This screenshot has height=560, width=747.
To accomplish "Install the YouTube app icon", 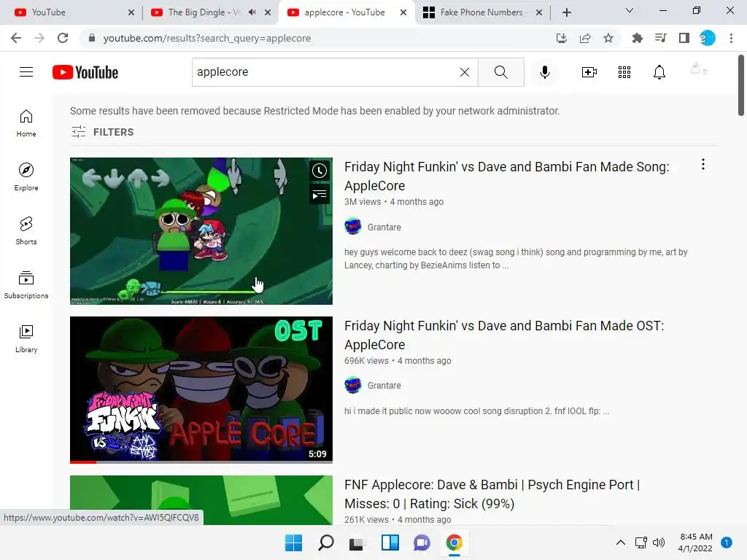I will point(562,38).
